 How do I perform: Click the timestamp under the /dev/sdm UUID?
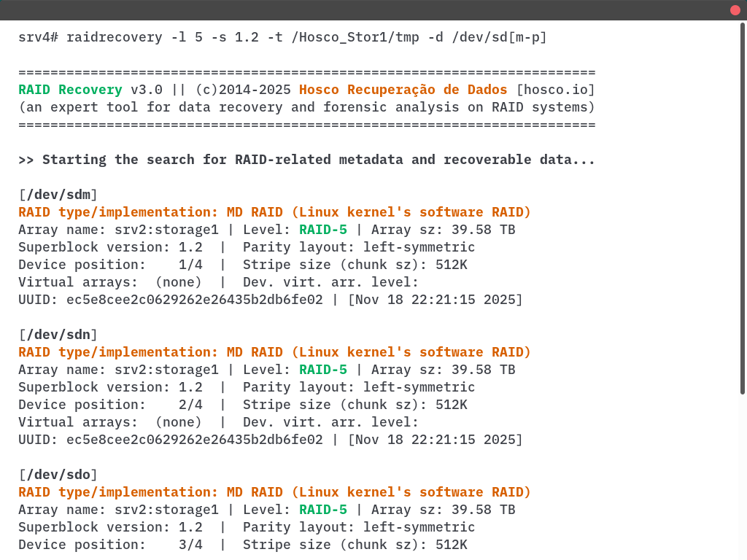(x=435, y=300)
